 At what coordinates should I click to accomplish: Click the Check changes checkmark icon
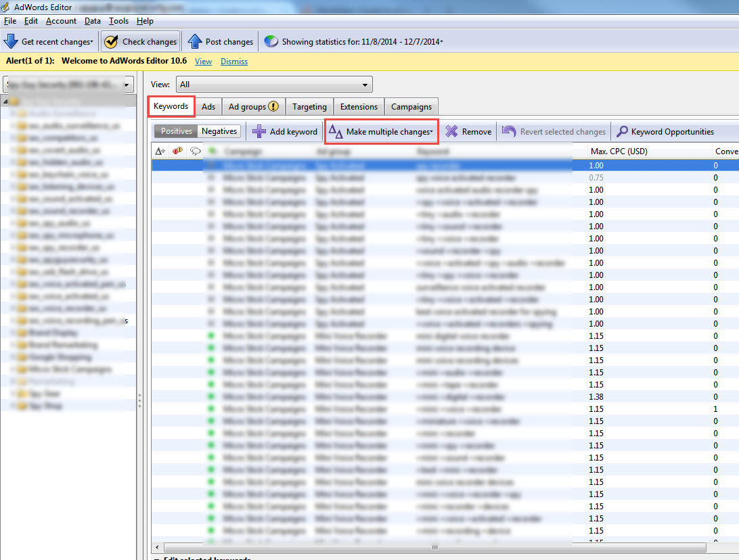(x=112, y=41)
